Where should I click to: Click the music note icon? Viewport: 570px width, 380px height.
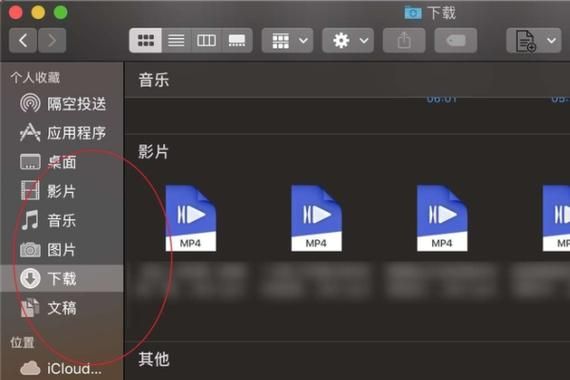pos(30,220)
